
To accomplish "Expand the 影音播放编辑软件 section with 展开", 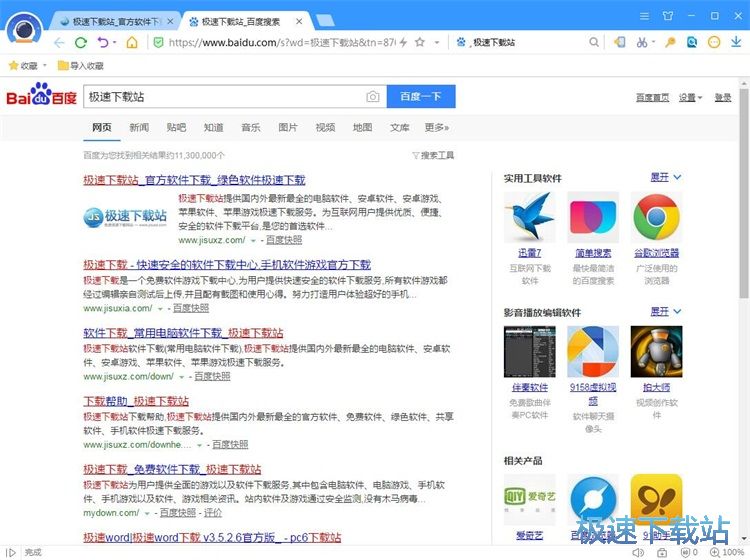I will coord(665,312).
